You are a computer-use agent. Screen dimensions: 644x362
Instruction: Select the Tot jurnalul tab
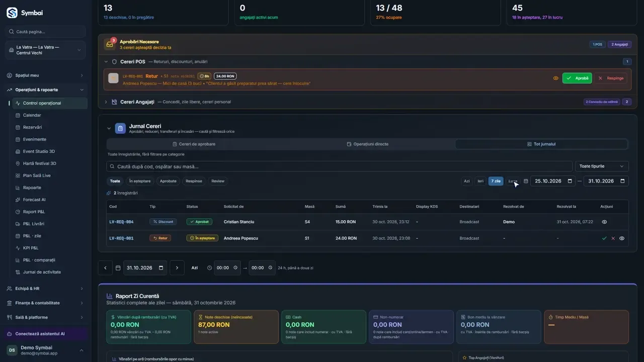(541, 144)
